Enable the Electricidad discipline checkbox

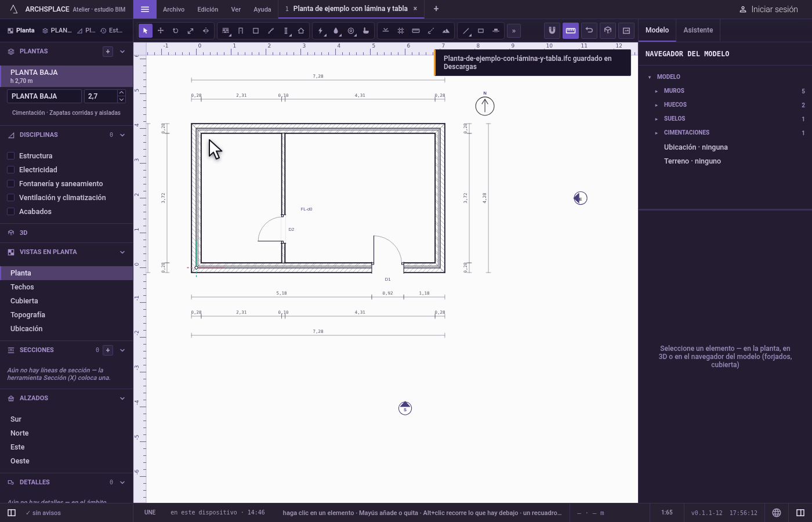tap(11, 170)
